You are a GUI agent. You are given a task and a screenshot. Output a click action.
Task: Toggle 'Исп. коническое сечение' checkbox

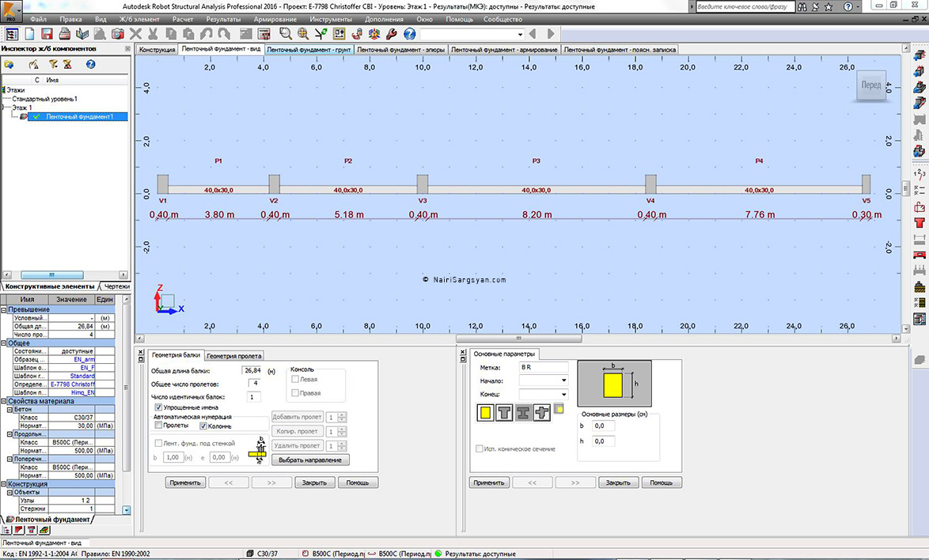[x=480, y=448]
